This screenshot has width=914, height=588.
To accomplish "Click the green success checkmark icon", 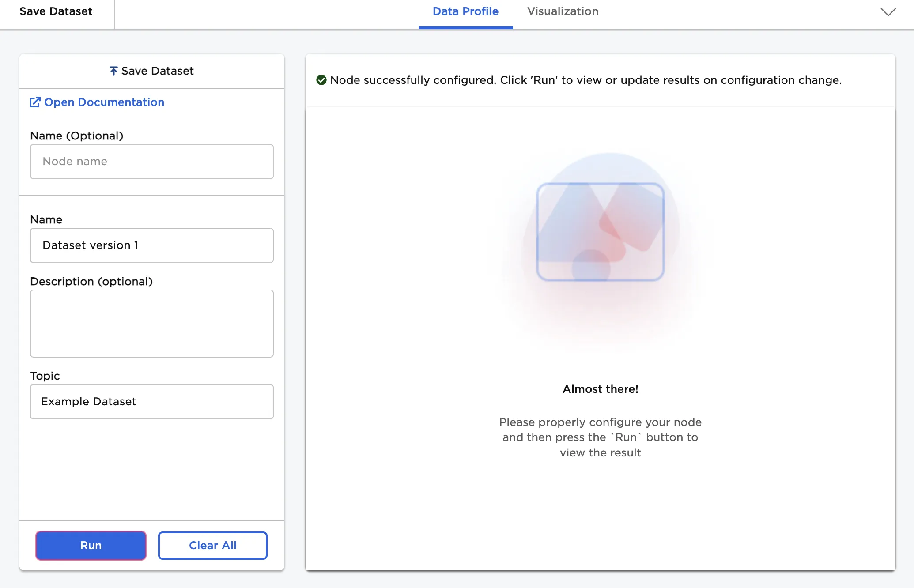I will (321, 80).
